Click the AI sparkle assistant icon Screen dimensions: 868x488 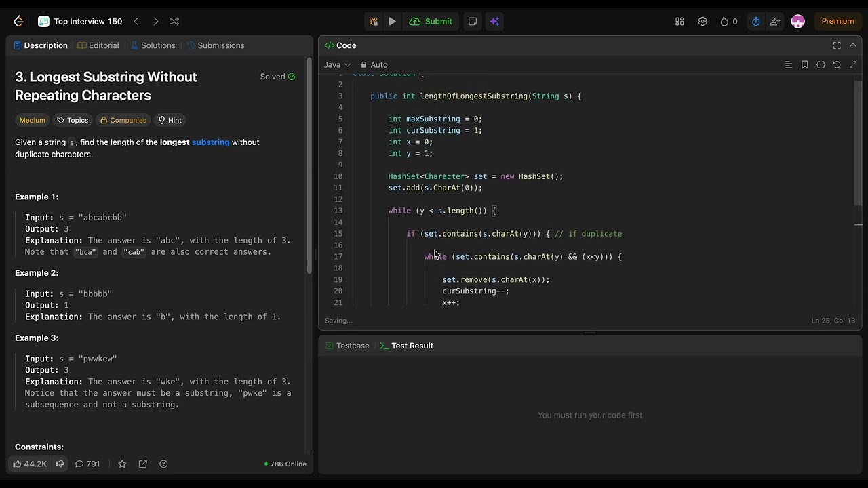coord(494,21)
